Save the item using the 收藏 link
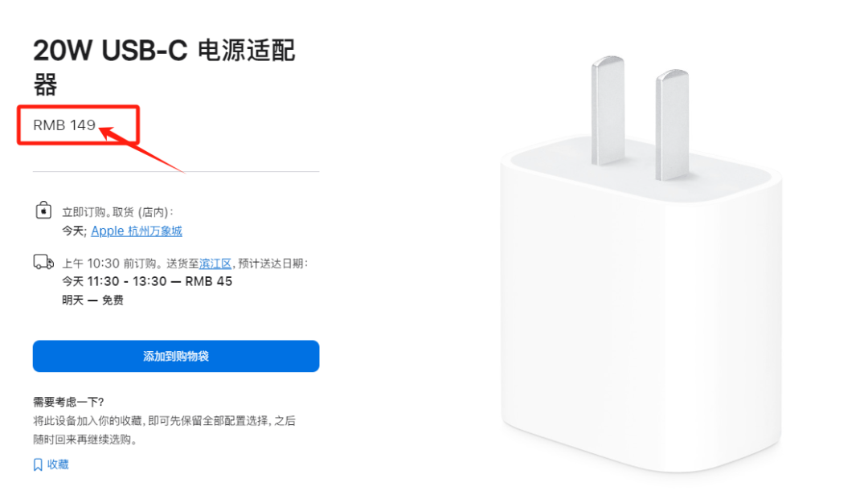Viewport: 868px width, 503px height. tap(58, 464)
